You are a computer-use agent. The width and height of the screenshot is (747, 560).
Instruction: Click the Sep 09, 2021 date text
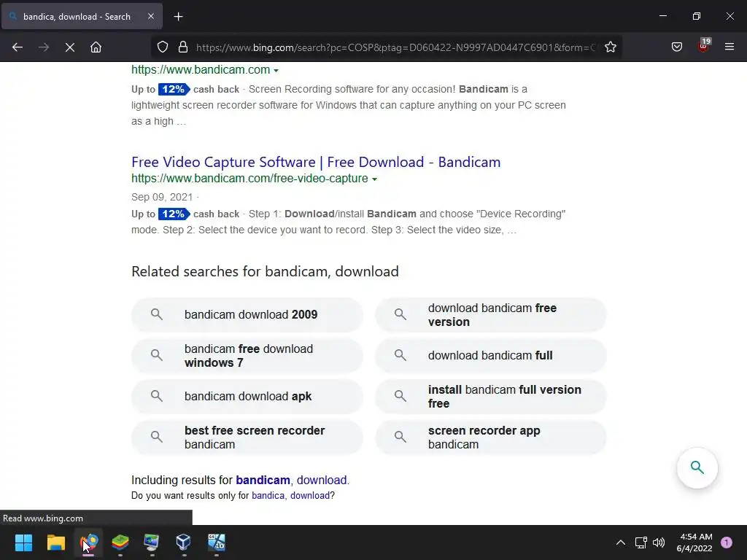162,197
